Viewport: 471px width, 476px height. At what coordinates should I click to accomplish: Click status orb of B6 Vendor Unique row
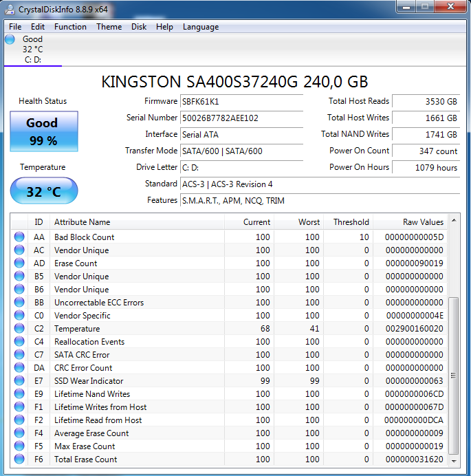click(x=19, y=289)
